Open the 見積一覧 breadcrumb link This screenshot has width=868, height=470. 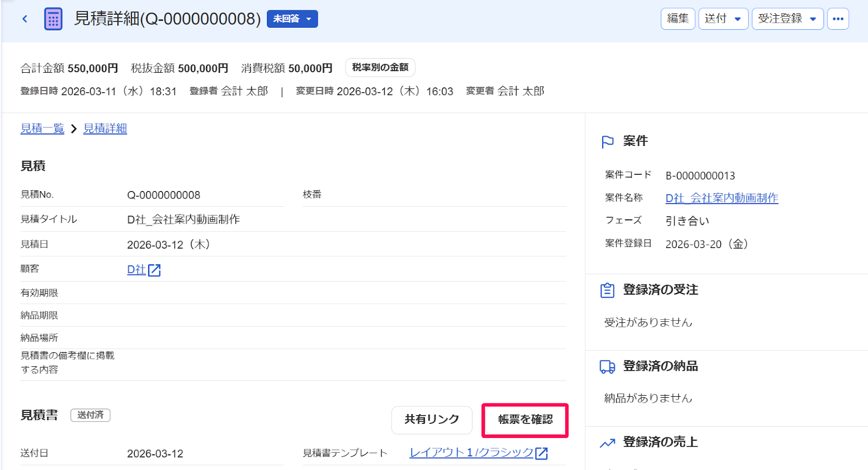tap(42, 129)
